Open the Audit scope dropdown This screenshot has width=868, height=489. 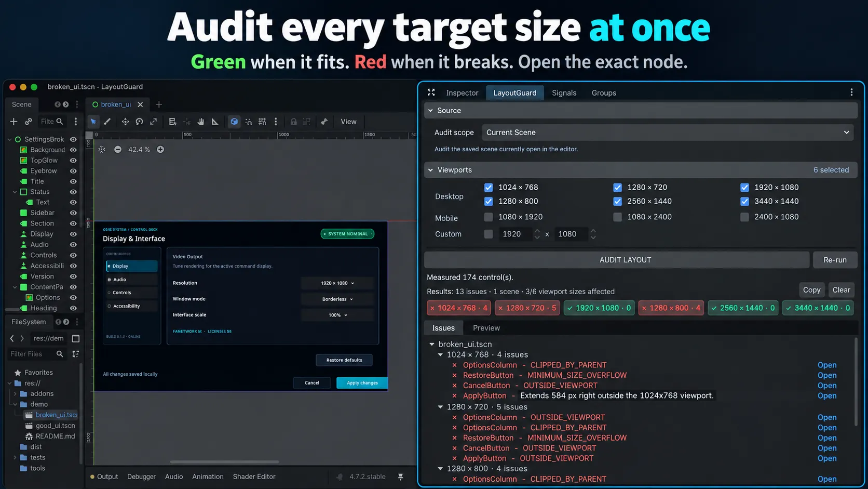[x=668, y=133]
